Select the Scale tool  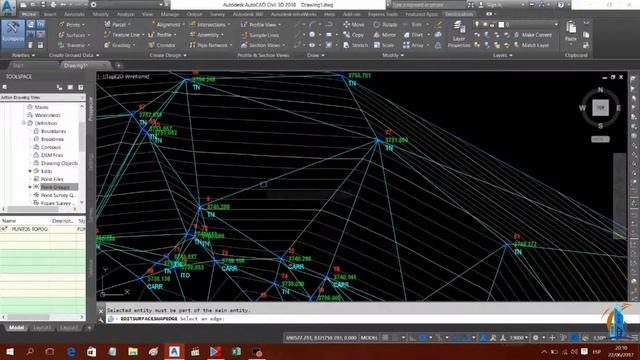[383, 45]
